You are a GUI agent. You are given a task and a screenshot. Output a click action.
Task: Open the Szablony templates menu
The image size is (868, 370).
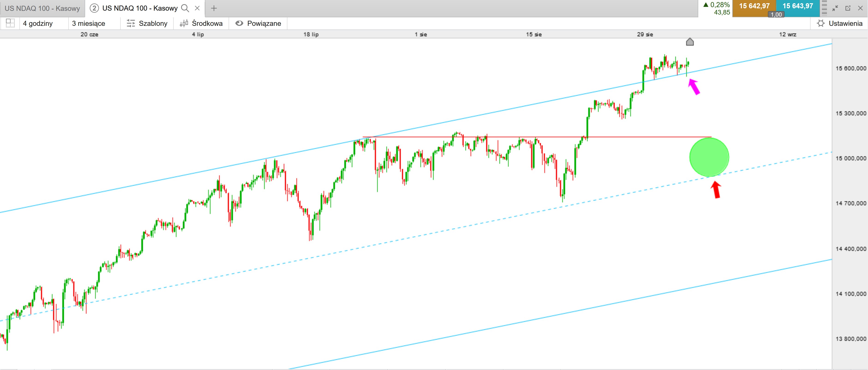pos(147,23)
